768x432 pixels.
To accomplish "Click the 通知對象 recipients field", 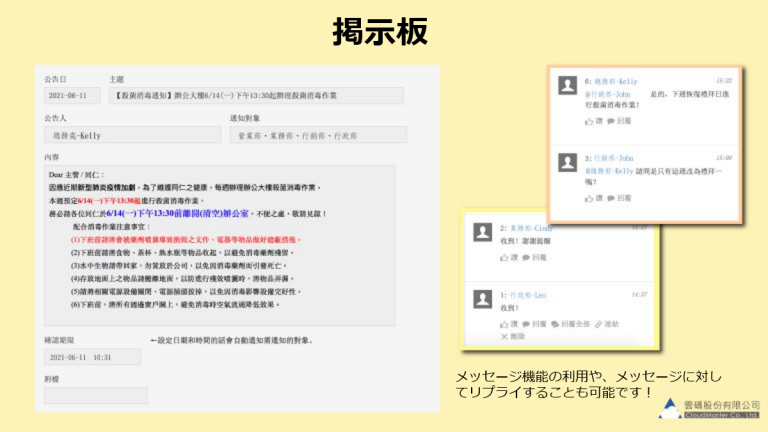I will coord(317,135).
